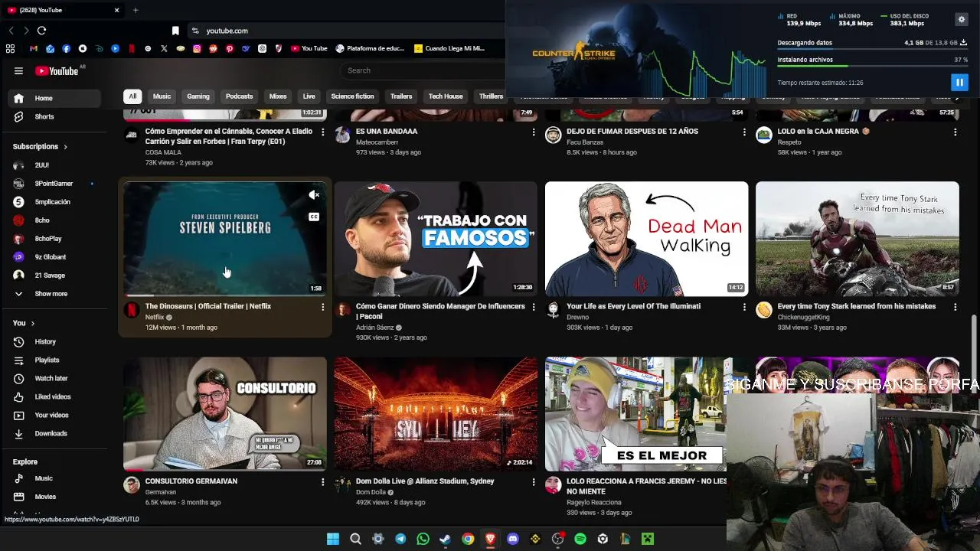Open Telegram from the taskbar

pyautogui.click(x=400, y=539)
